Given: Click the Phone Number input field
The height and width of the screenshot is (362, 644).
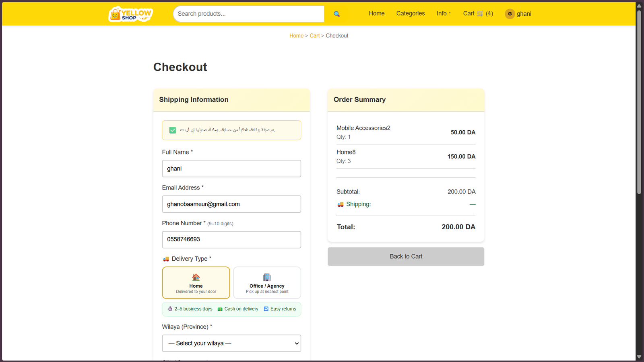Looking at the screenshot, I should point(231,239).
